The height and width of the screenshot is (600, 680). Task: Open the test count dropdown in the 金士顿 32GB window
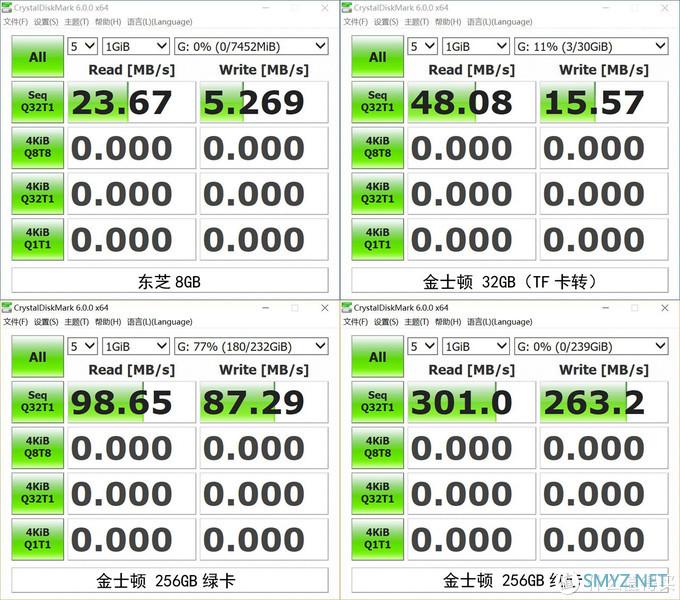coord(422,46)
